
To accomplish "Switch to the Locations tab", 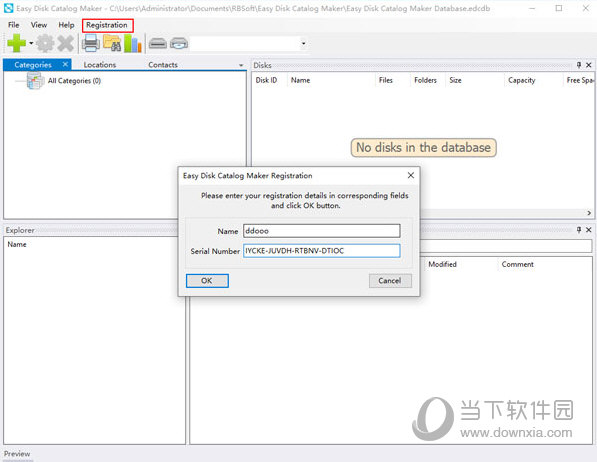I will coord(100,65).
